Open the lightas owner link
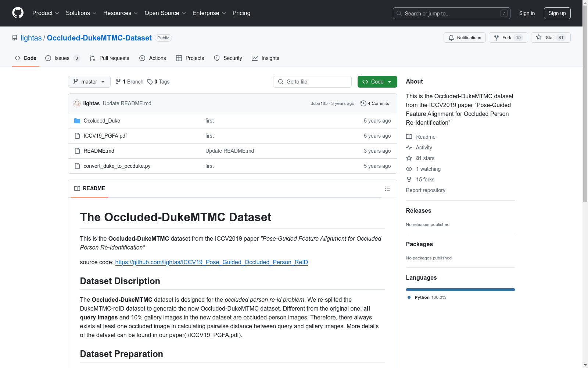Viewport: 588px width, 368px height. pyautogui.click(x=31, y=38)
